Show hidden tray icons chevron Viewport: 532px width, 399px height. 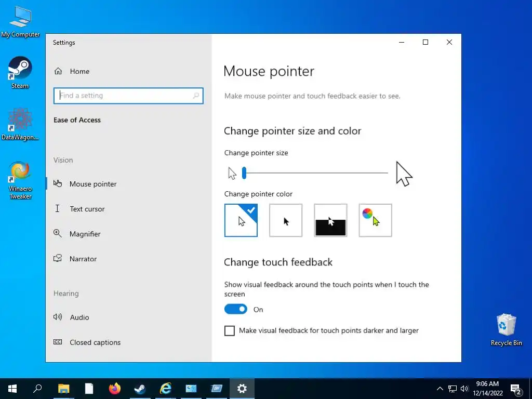440,389
